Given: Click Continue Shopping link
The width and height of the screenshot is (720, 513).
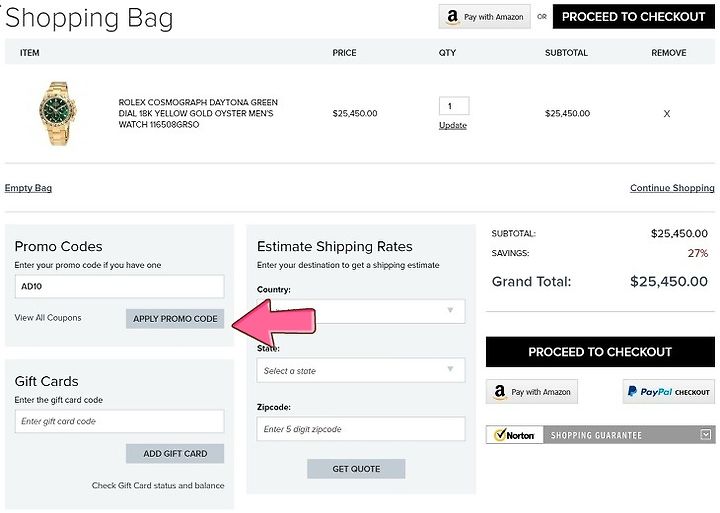Looking at the screenshot, I should pos(672,188).
